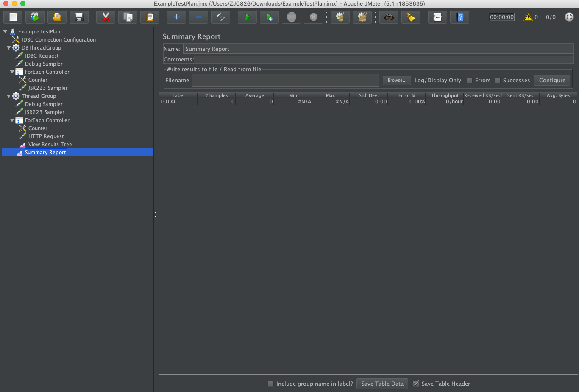The width and height of the screenshot is (579, 392).
Task: Open the Function Helper dialog icon
Action: click(x=437, y=17)
